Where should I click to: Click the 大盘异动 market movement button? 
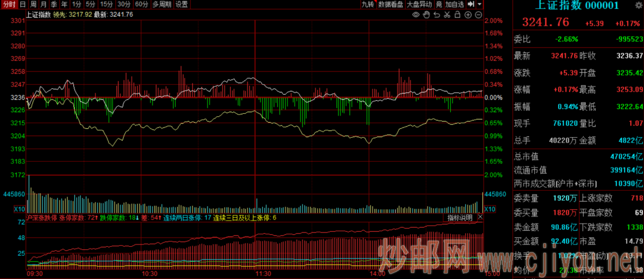(419, 4)
